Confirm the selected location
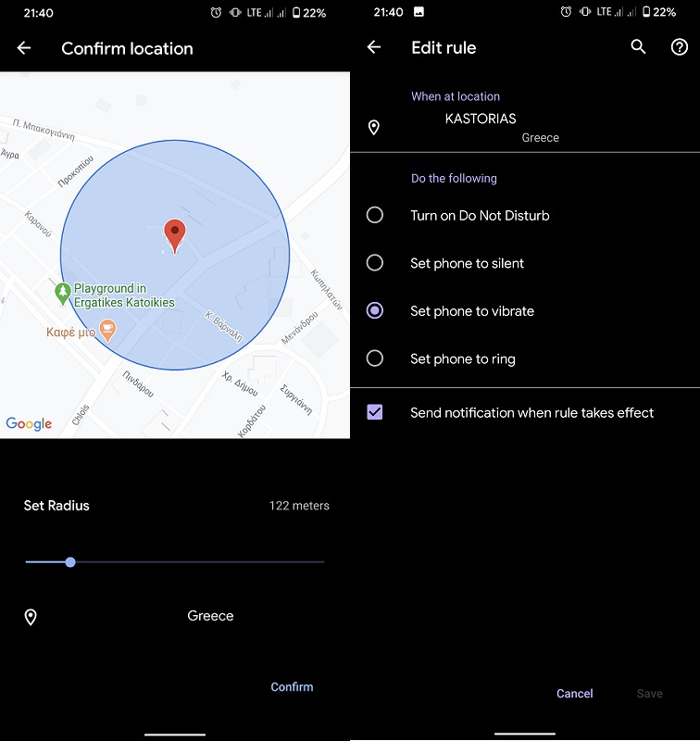The height and width of the screenshot is (741, 700). (292, 686)
